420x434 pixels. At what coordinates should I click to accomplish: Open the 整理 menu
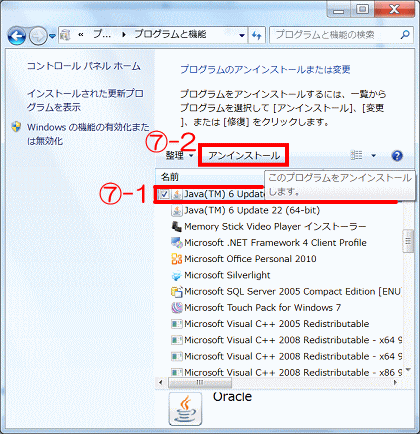click(x=179, y=155)
